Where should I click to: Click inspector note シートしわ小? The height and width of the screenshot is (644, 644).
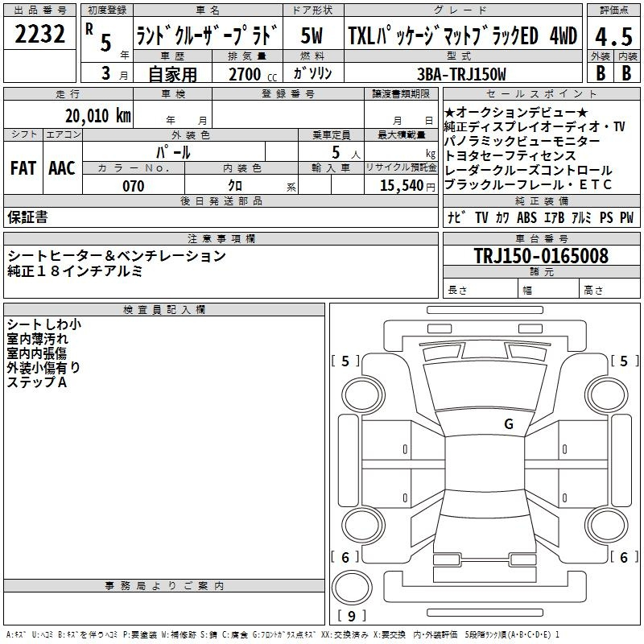[x=44, y=324]
